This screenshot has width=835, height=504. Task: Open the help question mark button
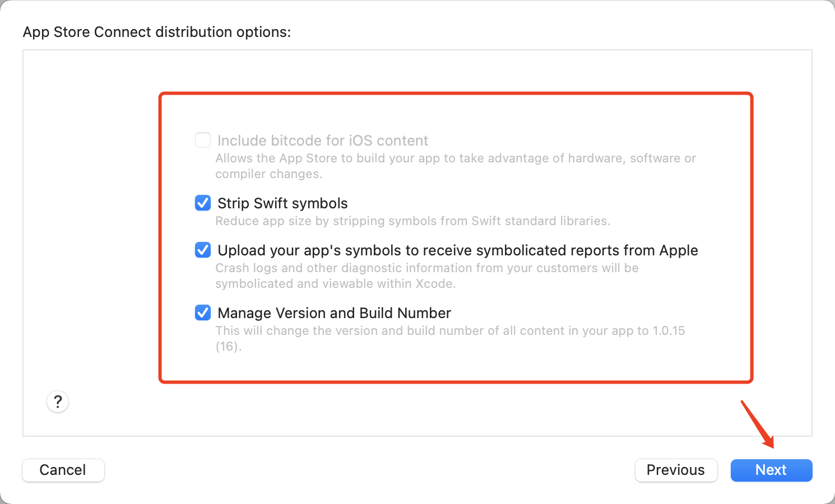[58, 402]
